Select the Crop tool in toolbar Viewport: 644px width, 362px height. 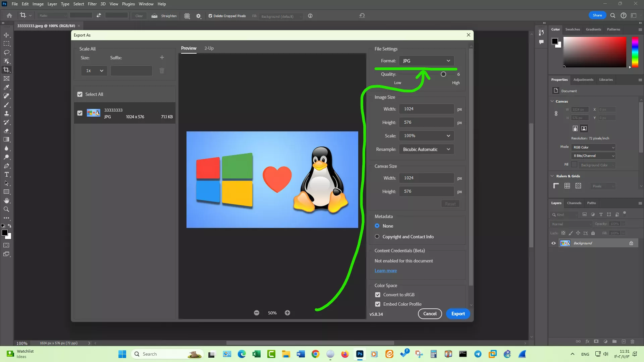(6, 70)
